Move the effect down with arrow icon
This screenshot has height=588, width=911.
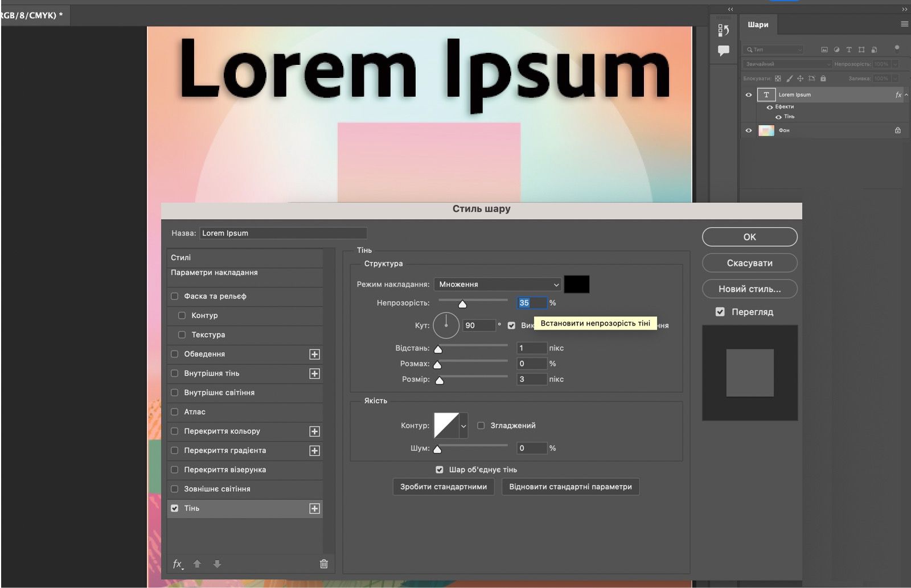coord(217,564)
